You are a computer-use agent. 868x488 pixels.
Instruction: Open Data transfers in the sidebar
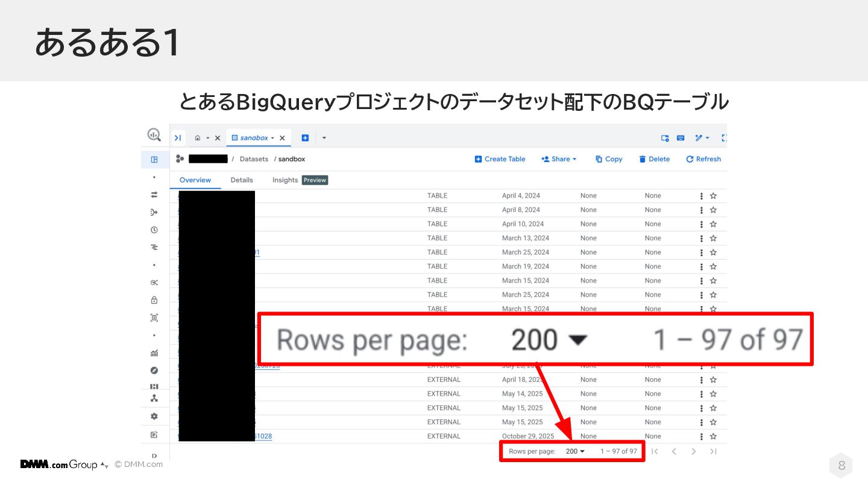(x=154, y=195)
